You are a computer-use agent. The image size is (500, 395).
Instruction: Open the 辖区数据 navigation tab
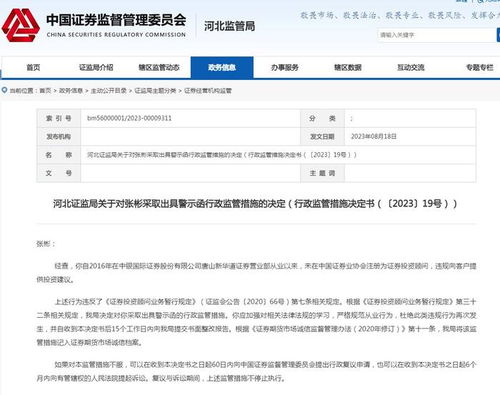coord(348,68)
